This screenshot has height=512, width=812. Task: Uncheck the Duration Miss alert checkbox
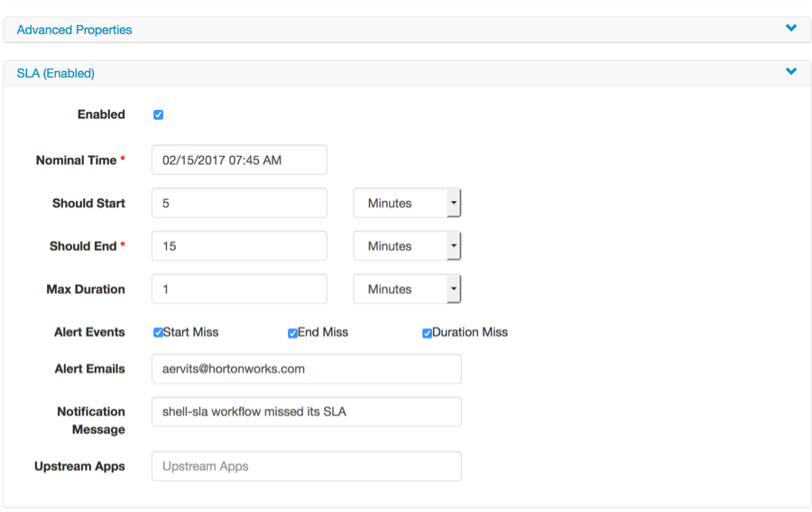pos(428,333)
